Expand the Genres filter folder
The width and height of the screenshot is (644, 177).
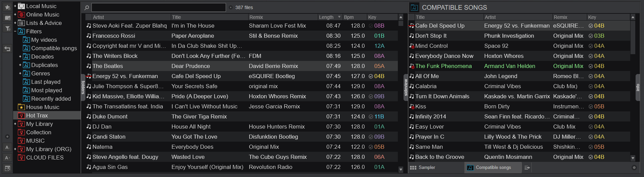coord(20,73)
